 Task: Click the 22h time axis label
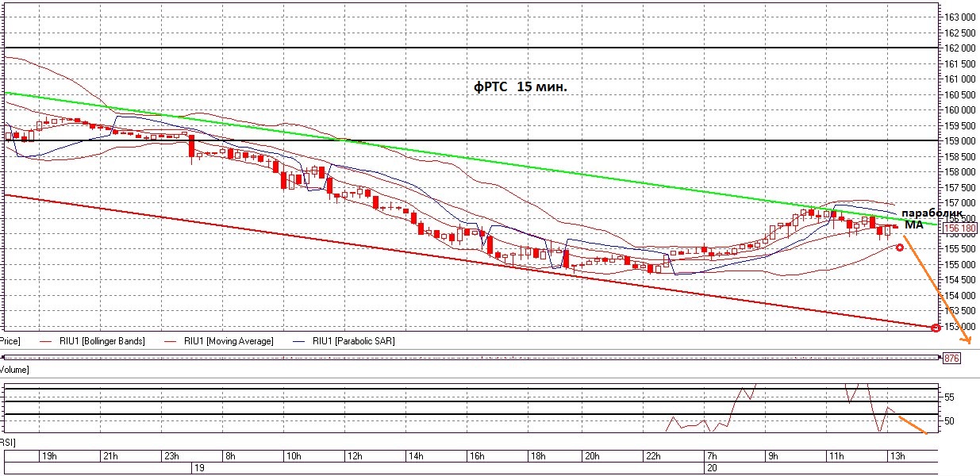tap(653, 456)
